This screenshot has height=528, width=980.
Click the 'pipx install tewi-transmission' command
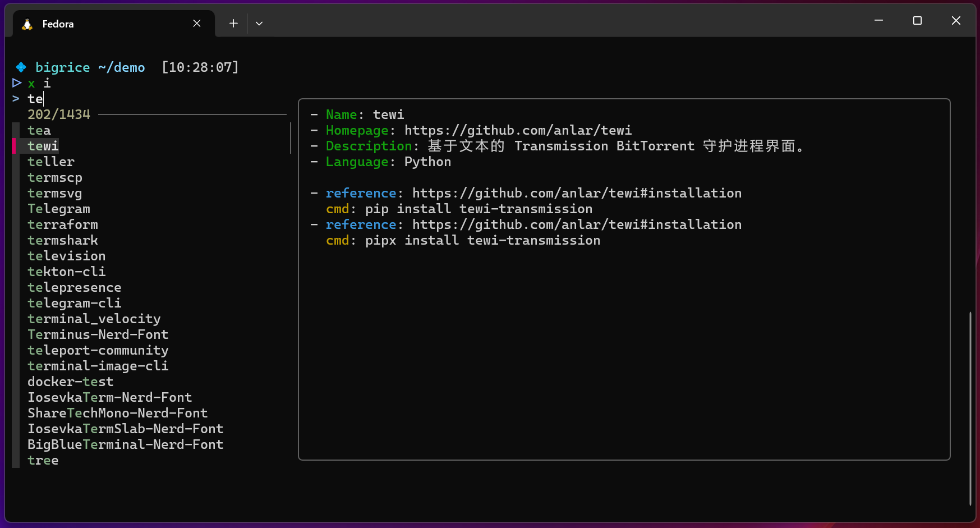pos(482,240)
